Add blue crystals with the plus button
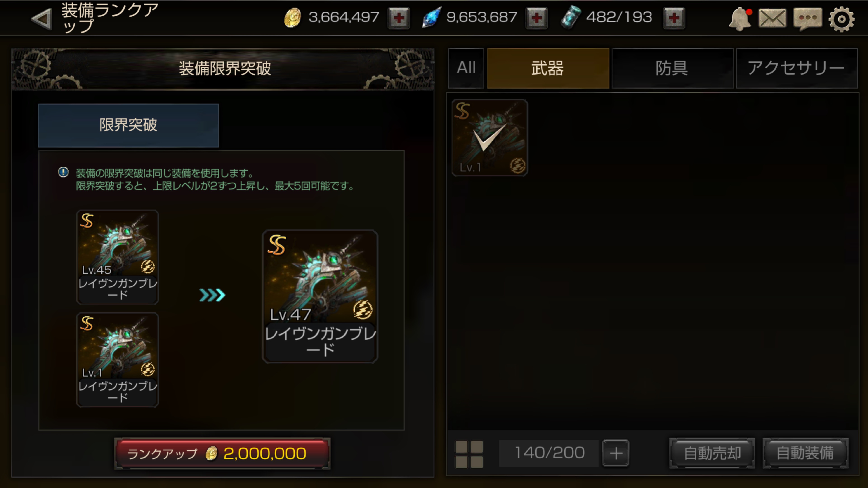This screenshot has width=868, height=488. [x=536, y=18]
